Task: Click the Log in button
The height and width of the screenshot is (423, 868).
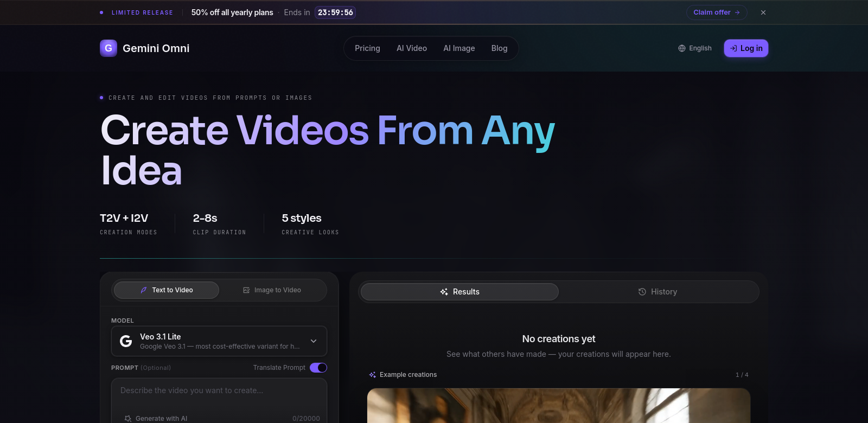Action: point(746,48)
